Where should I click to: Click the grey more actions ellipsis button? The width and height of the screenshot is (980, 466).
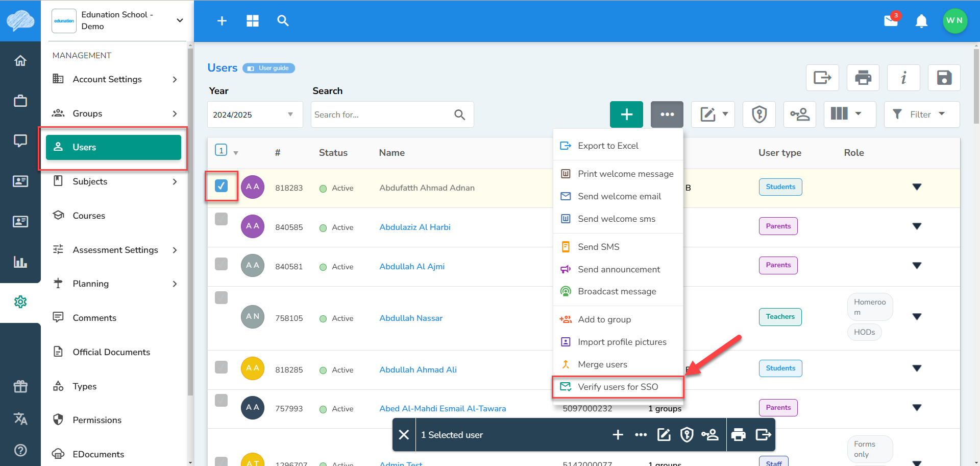[x=667, y=114]
